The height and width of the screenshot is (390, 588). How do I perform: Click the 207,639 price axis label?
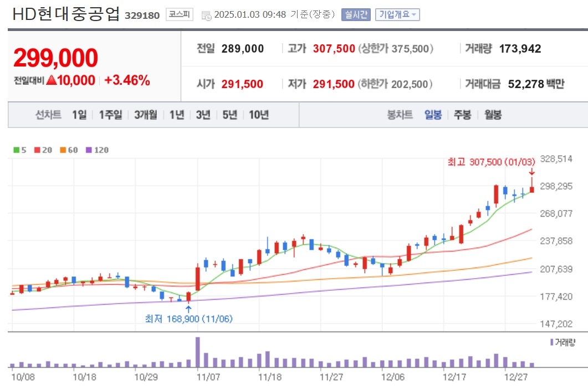click(x=556, y=269)
